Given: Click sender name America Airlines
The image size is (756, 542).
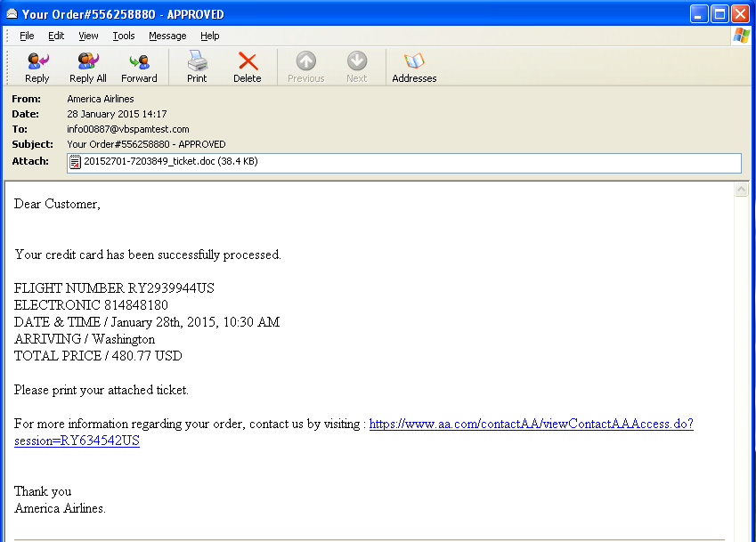Looking at the screenshot, I should [101, 99].
